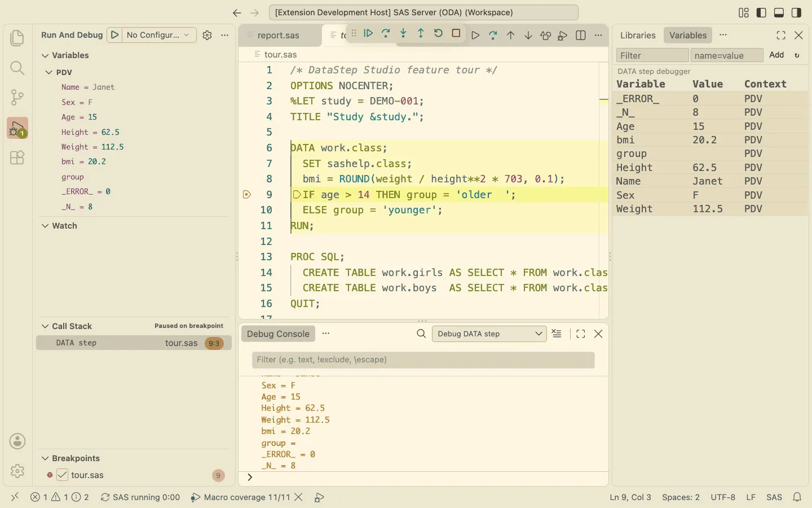812x508 pixels.
Task: Go to next item with down arrow
Action: tap(528, 36)
